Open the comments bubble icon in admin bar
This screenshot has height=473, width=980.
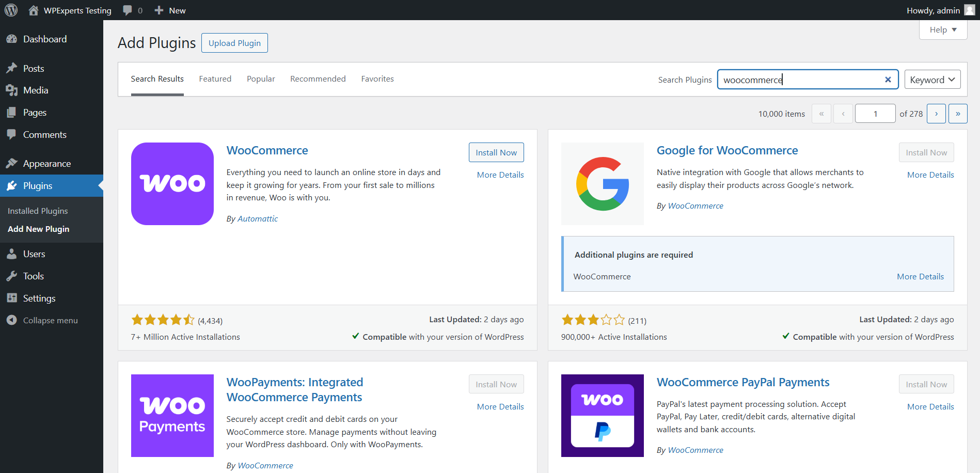[128, 10]
